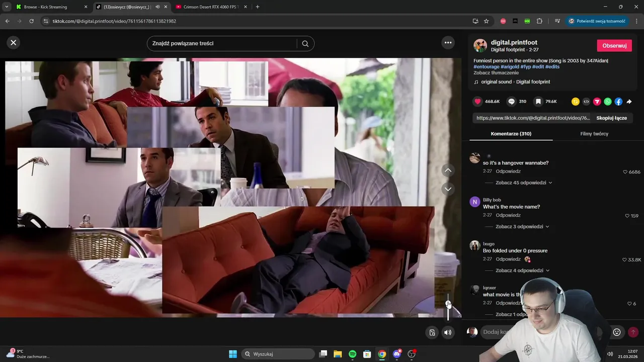Post comment with red send arrow
The height and width of the screenshot is (362, 644).
click(633, 332)
